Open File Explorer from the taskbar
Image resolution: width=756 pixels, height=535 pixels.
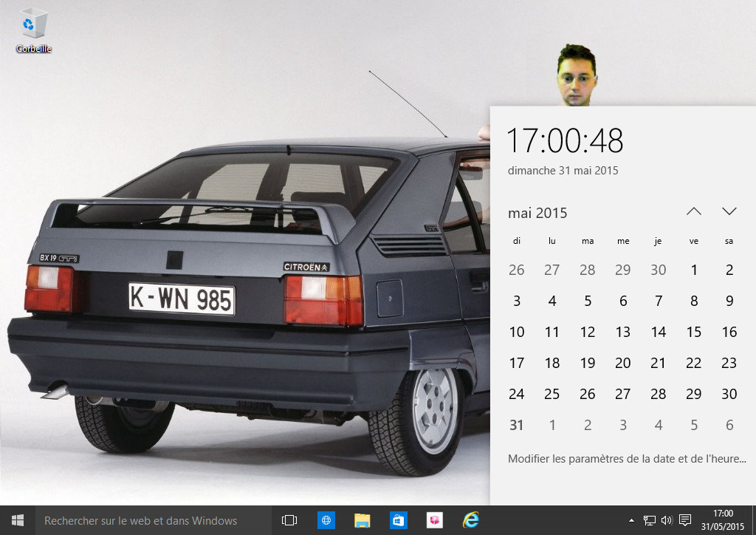(362, 520)
